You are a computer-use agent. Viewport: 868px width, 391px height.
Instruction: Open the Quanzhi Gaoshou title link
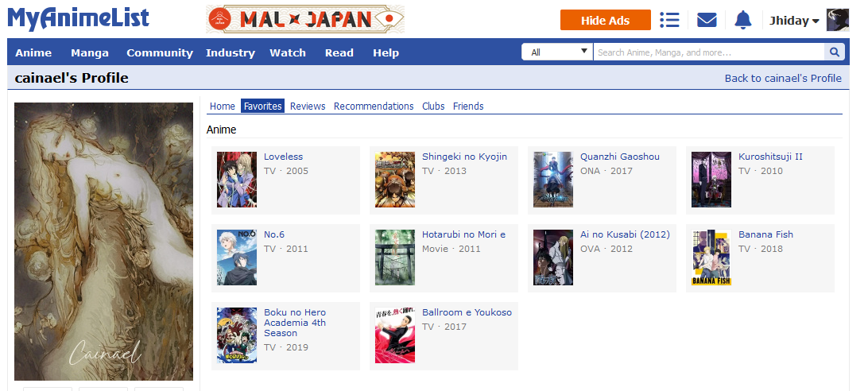pos(619,157)
